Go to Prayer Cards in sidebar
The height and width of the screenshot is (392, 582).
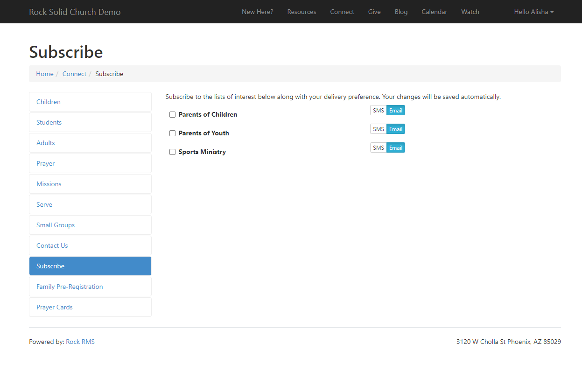(55, 307)
